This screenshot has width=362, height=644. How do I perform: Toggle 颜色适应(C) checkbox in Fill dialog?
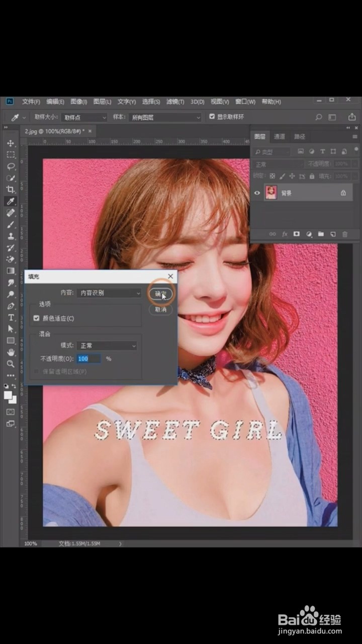pyautogui.click(x=36, y=318)
